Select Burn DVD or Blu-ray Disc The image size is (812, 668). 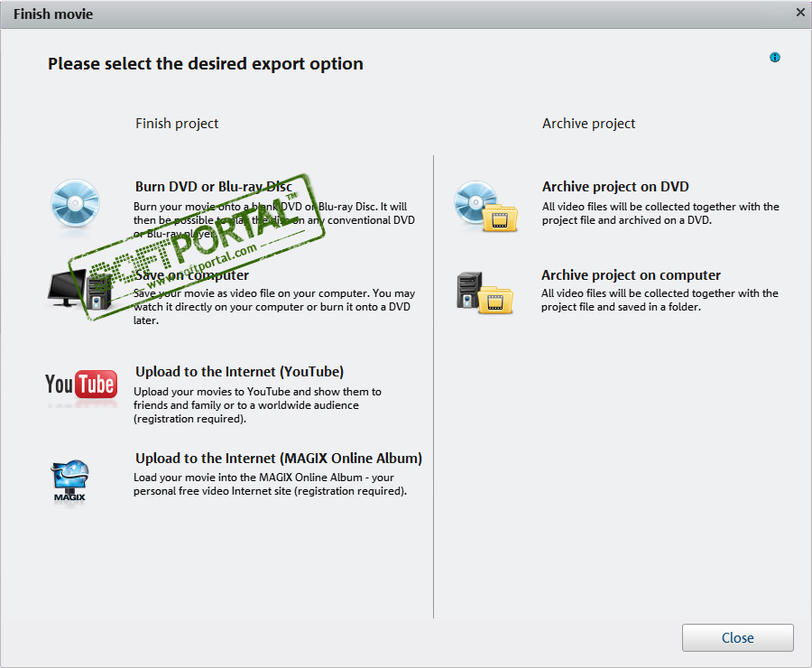(x=214, y=187)
